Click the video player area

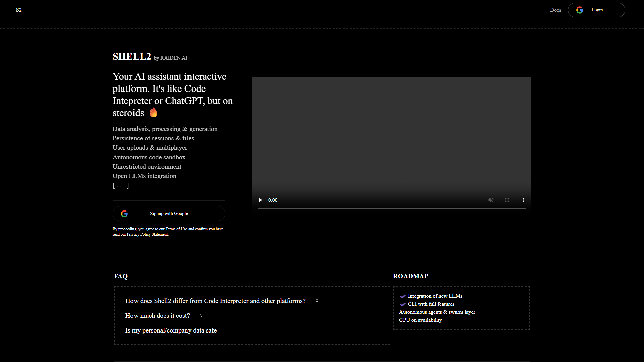pos(392,134)
